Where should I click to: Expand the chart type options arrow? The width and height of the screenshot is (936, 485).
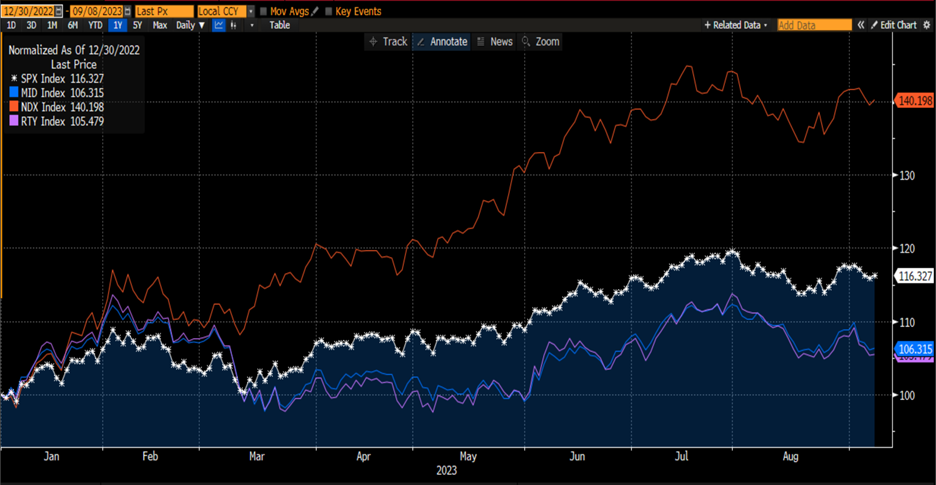[x=252, y=25]
